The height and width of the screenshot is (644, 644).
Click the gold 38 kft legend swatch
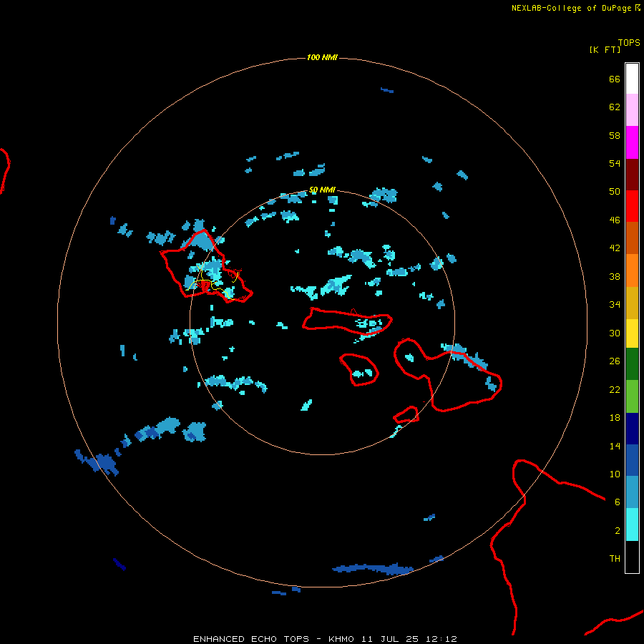coord(632,303)
